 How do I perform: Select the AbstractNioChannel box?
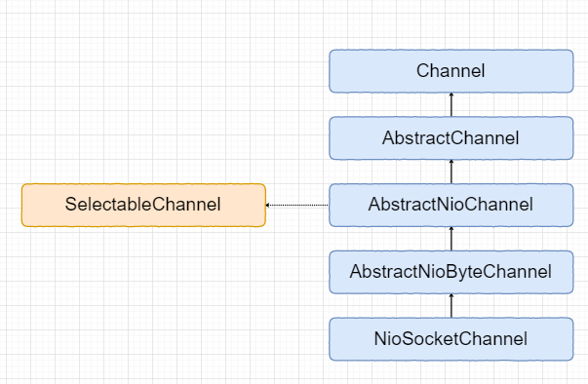pos(451,206)
